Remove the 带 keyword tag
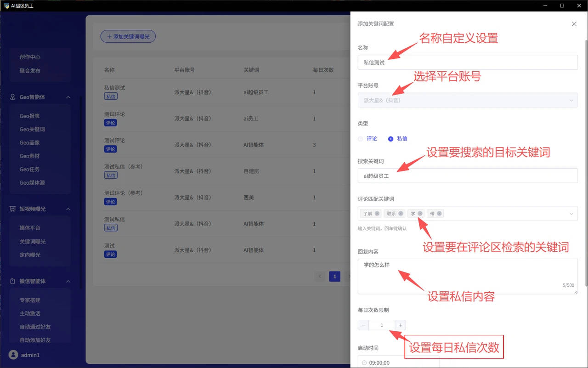 [439, 214]
